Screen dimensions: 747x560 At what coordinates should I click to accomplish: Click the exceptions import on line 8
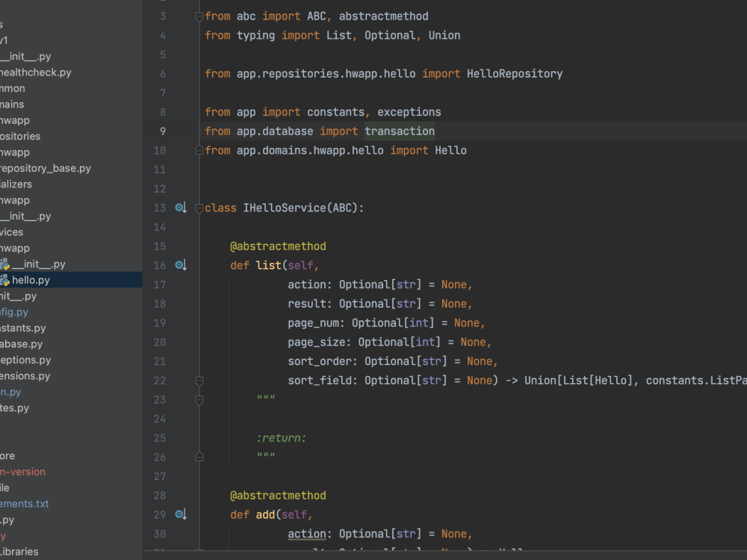(x=409, y=113)
